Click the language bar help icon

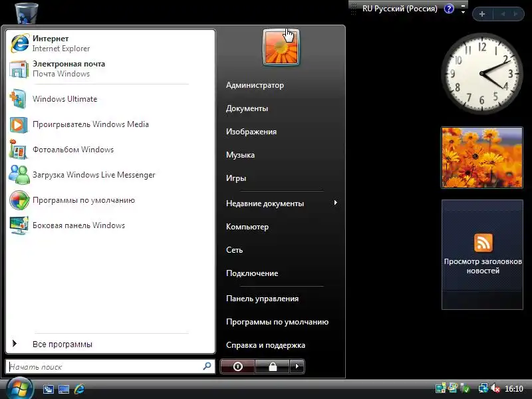(449, 9)
